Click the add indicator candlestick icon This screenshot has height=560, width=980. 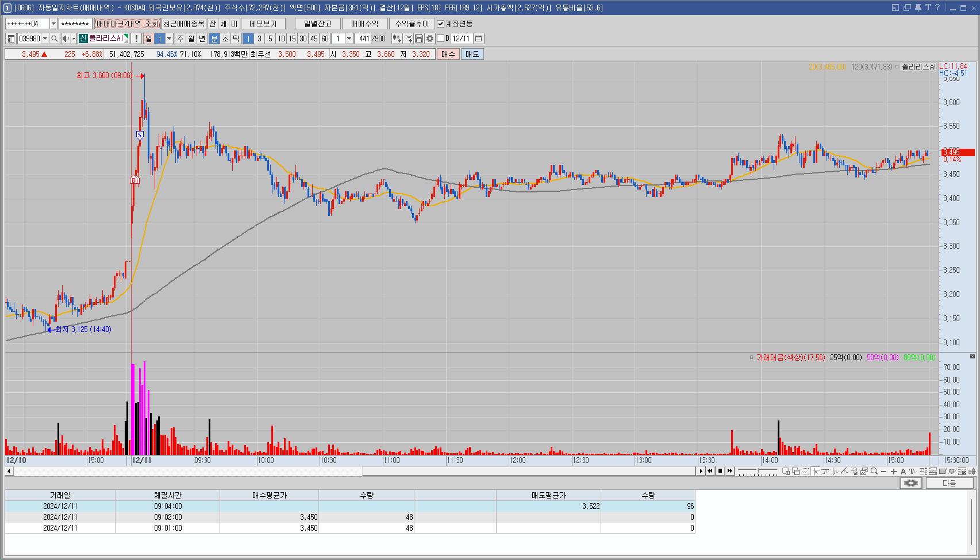(397, 38)
